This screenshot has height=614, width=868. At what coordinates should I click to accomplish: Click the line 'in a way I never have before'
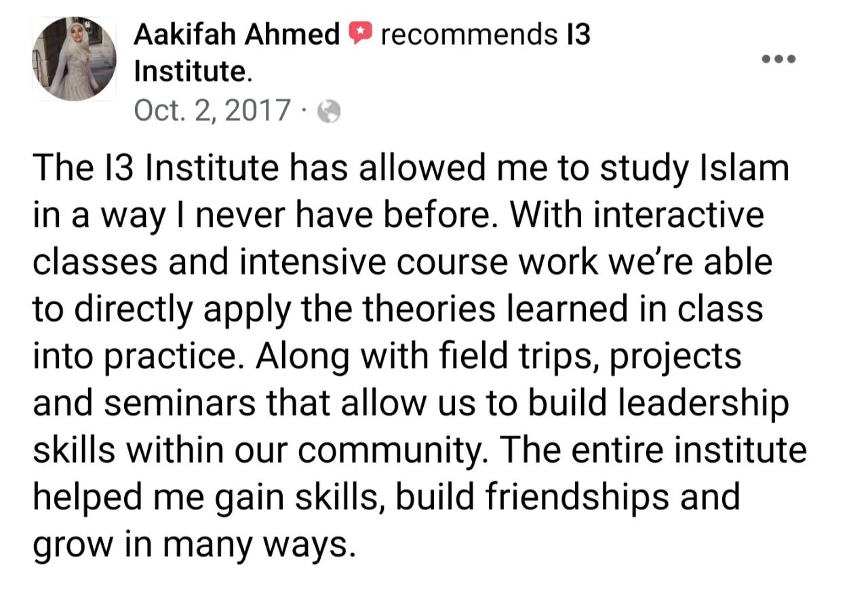(399, 216)
